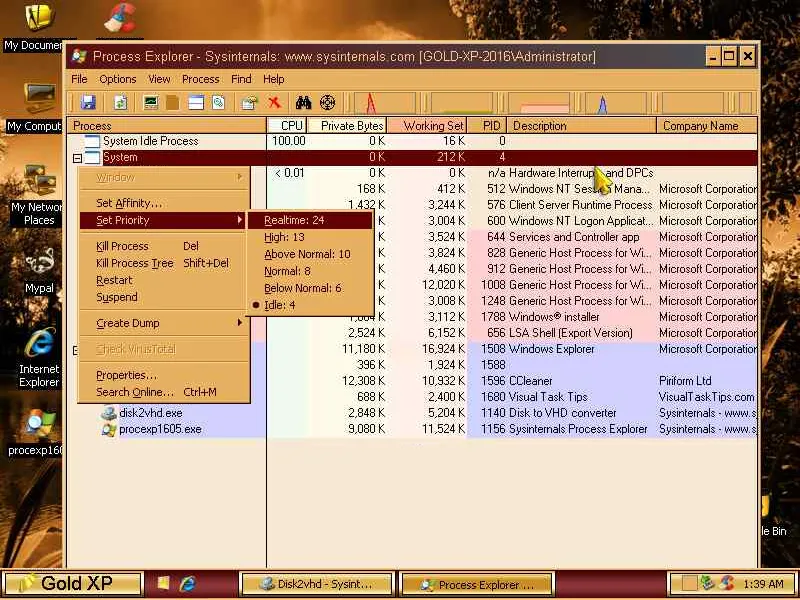Image resolution: width=800 pixels, height=600 pixels.
Task: Sort by PID column header
Action: pyautogui.click(x=487, y=126)
